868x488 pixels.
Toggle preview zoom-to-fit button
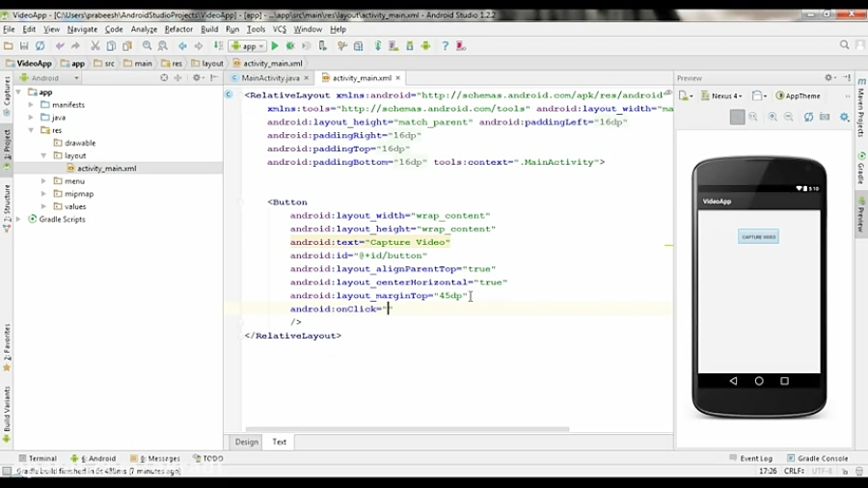[x=738, y=117]
